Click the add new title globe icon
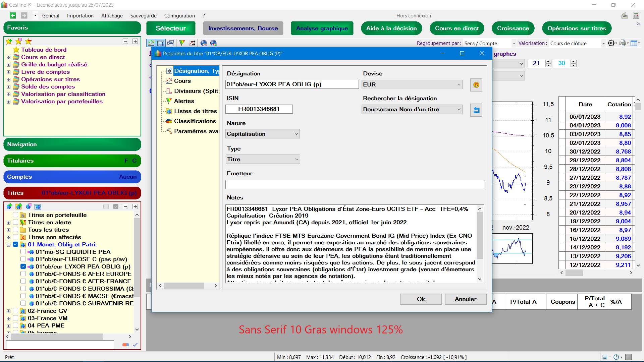 9,206
